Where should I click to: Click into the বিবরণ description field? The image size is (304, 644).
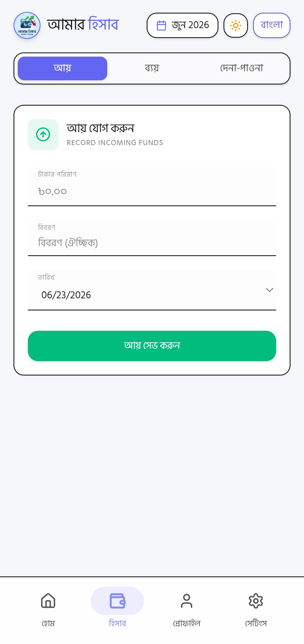pos(152,238)
